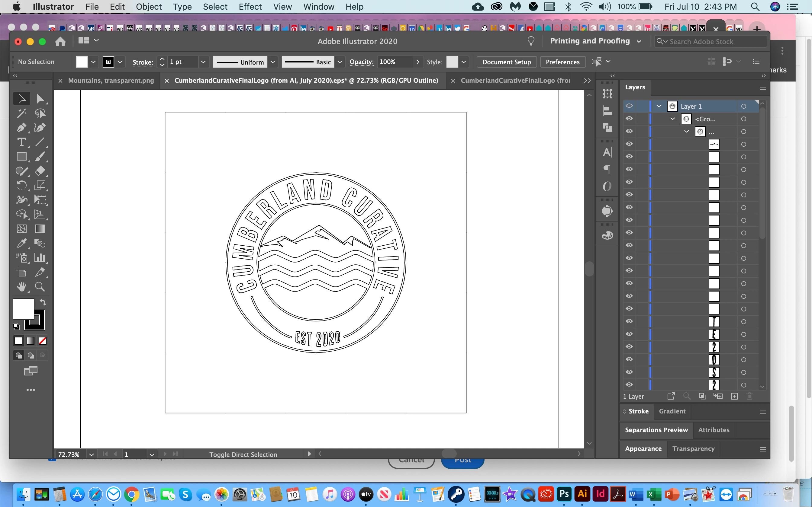
Task: Click Create New Layer icon
Action: click(734, 396)
